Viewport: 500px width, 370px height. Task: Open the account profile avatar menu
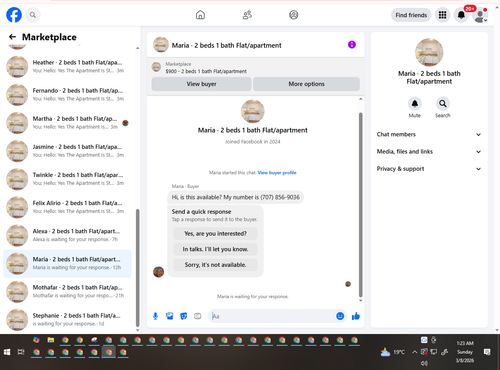480,15
